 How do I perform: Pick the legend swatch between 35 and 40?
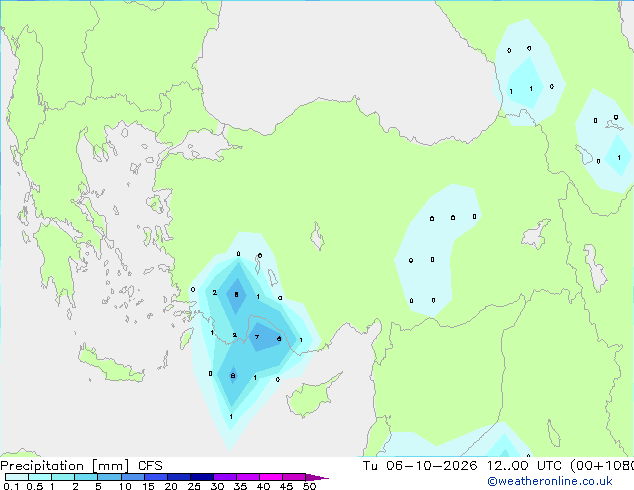[247, 477]
